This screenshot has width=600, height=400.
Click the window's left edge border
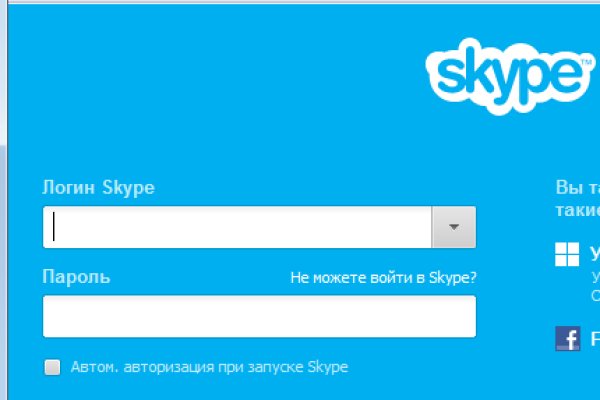(x=3, y=200)
